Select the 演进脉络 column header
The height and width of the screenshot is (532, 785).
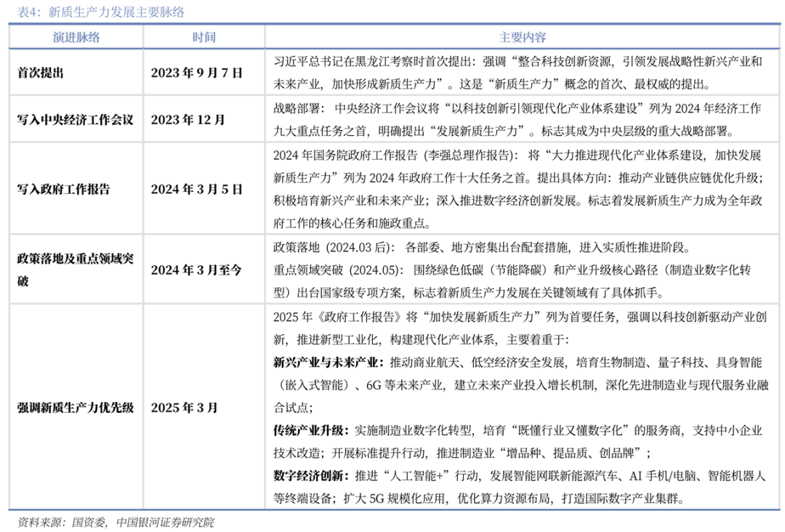[x=76, y=37]
